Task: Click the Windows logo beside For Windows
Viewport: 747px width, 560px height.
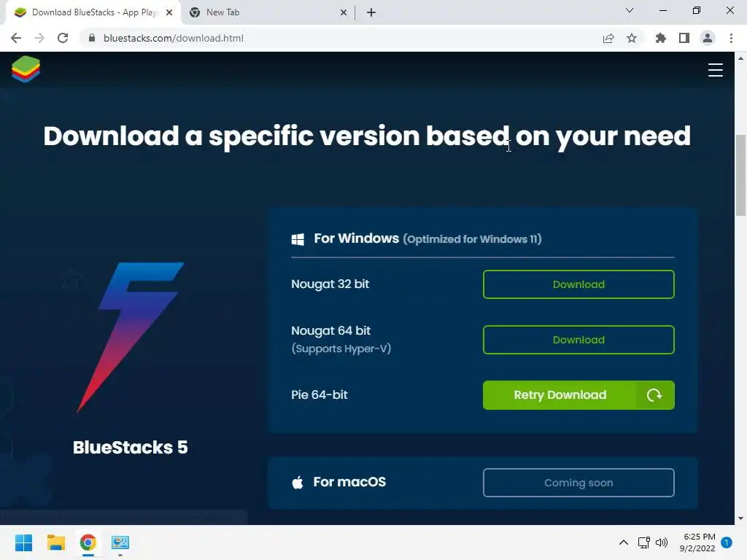Action: (298, 239)
